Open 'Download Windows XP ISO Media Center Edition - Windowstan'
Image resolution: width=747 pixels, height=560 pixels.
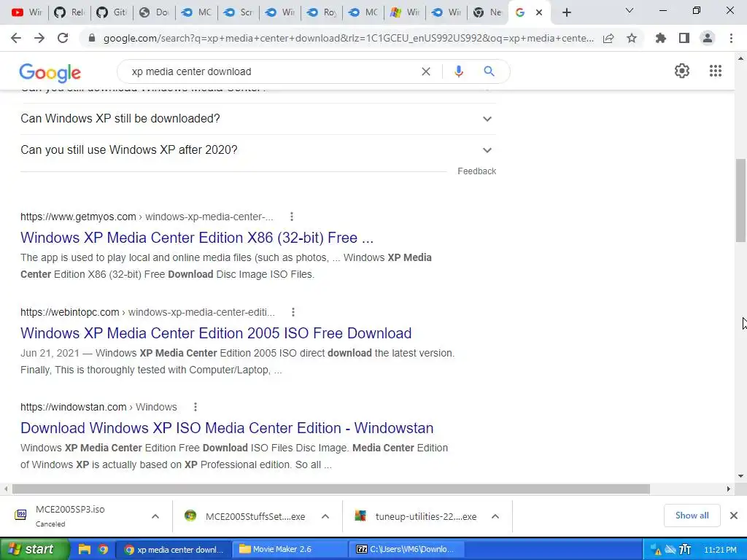[227, 427]
